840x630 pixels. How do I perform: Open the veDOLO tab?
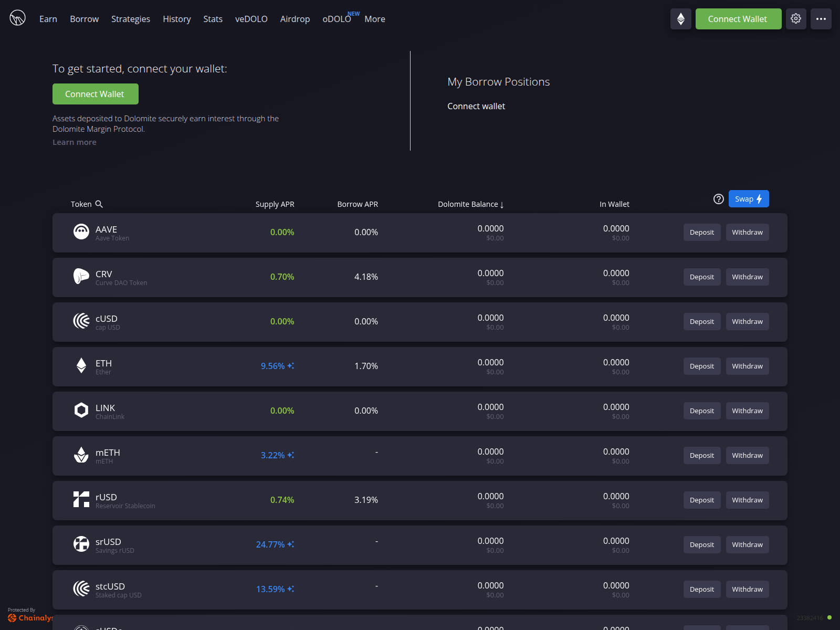click(x=251, y=19)
